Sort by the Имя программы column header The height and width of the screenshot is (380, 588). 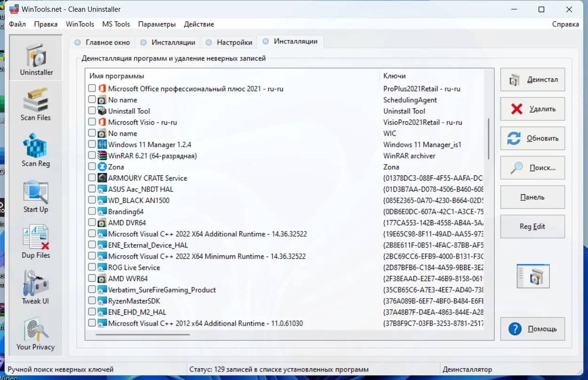point(232,76)
